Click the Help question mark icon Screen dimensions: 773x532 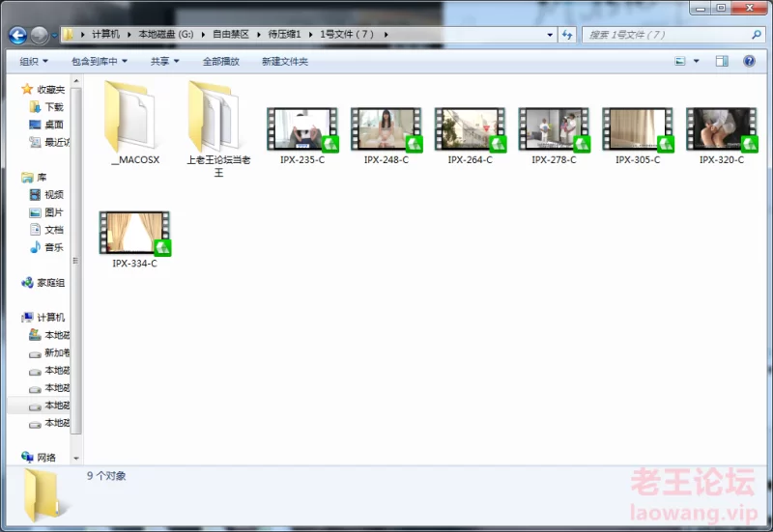click(x=749, y=61)
